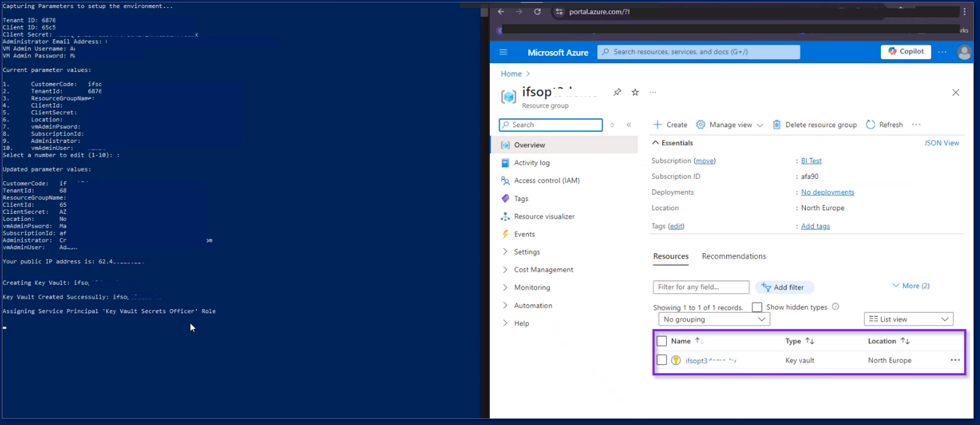
Task: Open the ellipsis beside the resource group title
Action: (653, 92)
